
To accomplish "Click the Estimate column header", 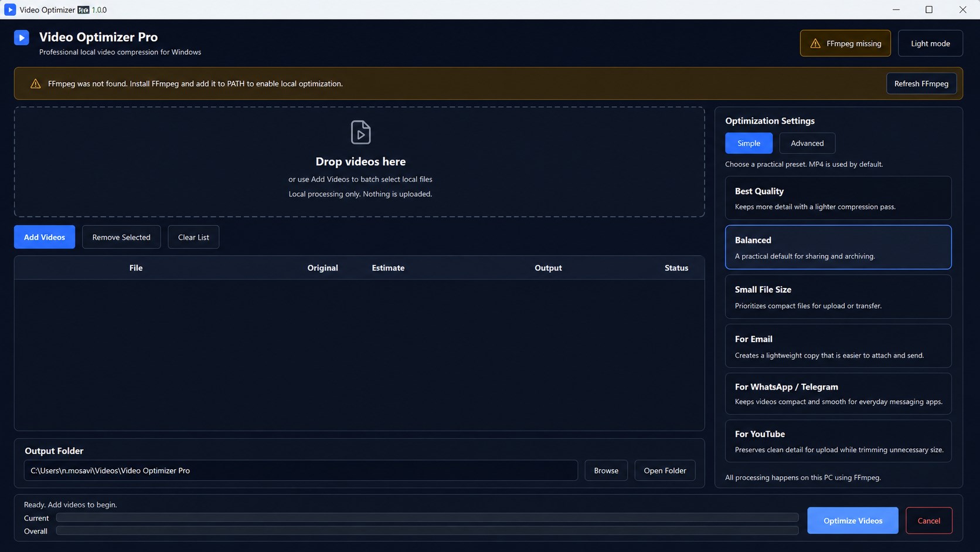I will [x=388, y=267].
